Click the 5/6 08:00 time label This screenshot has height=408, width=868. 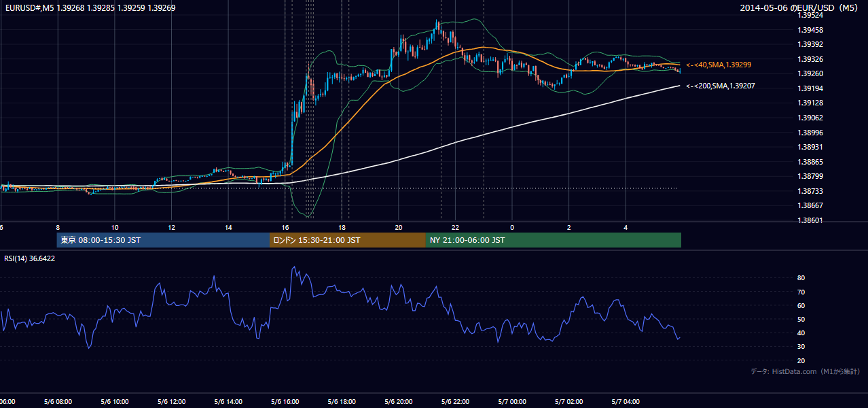click(x=58, y=402)
